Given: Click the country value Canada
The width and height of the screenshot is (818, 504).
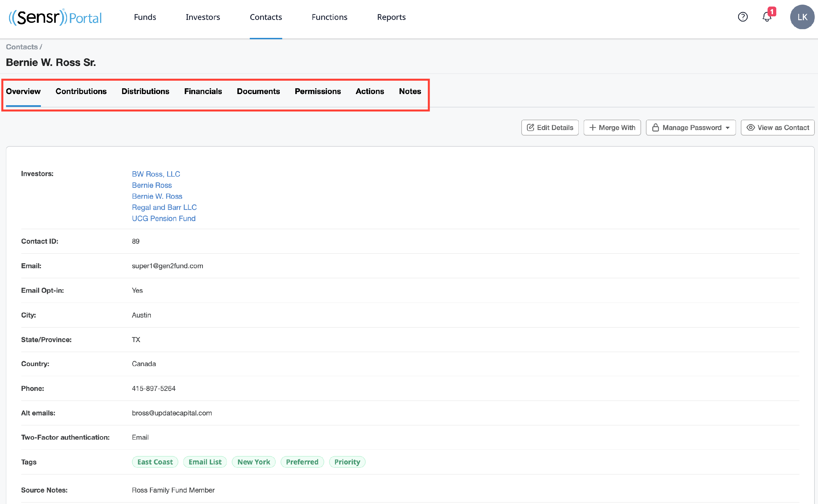Looking at the screenshot, I should 144,364.
